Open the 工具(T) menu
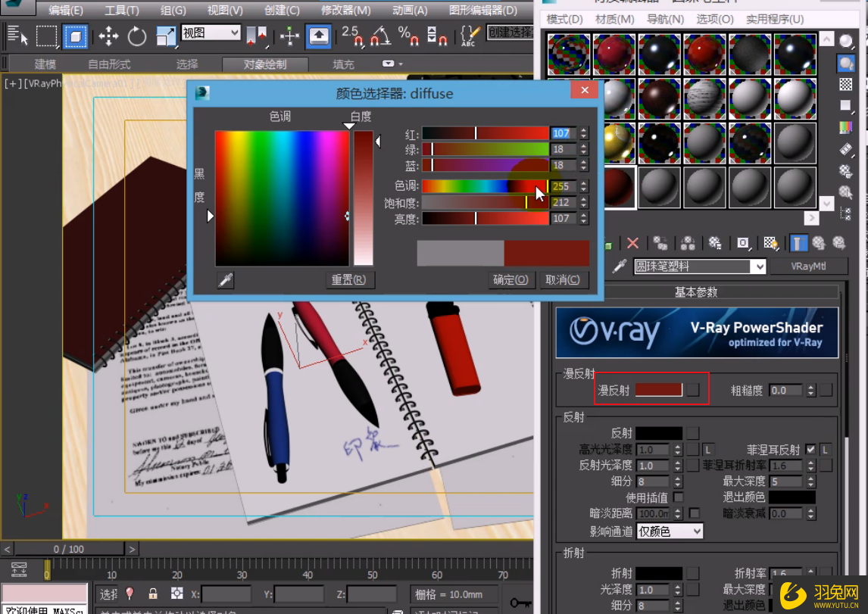 pyautogui.click(x=122, y=10)
